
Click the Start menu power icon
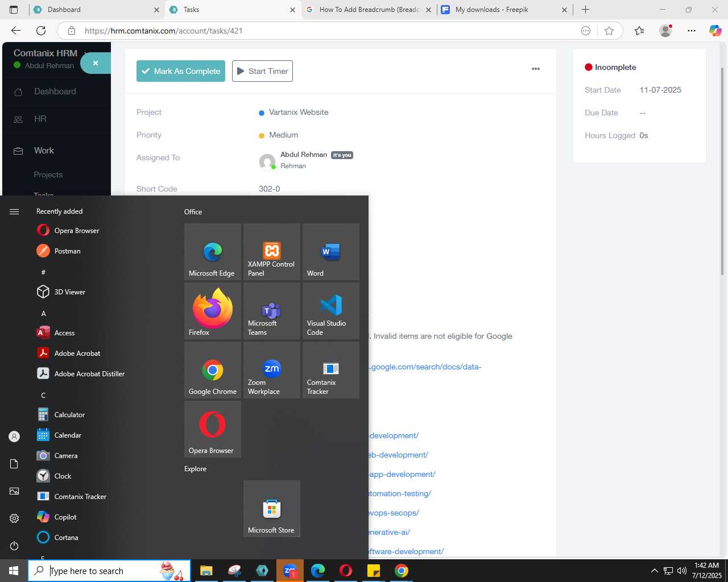(14, 546)
